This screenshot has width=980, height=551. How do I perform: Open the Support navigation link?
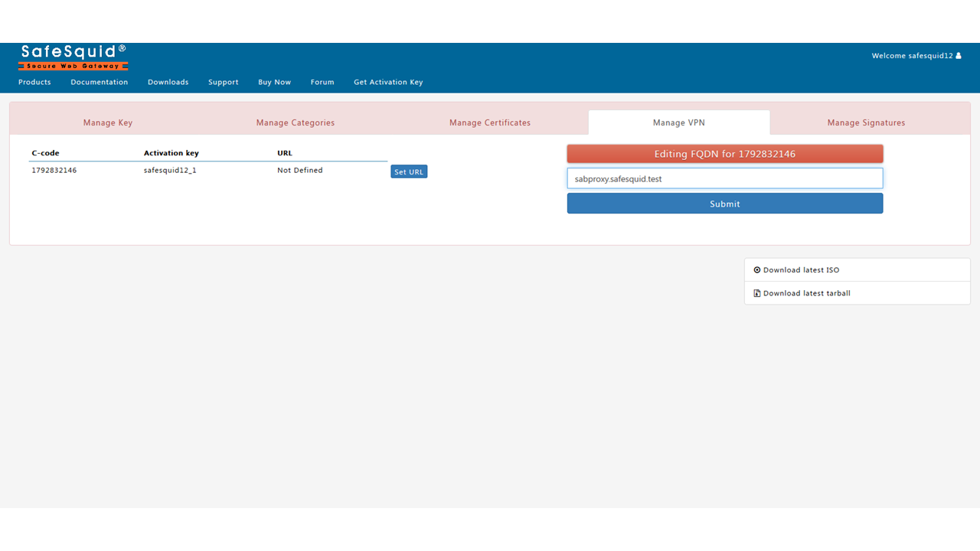pyautogui.click(x=223, y=82)
